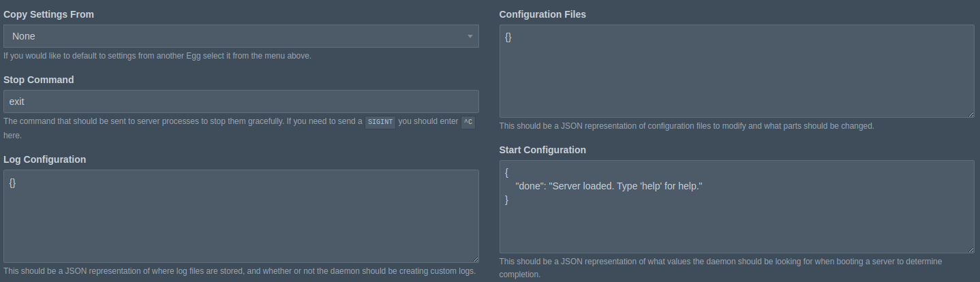Click the "done" line in Start Configuration
The image size is (980, 282).
(x=609, y=185)
